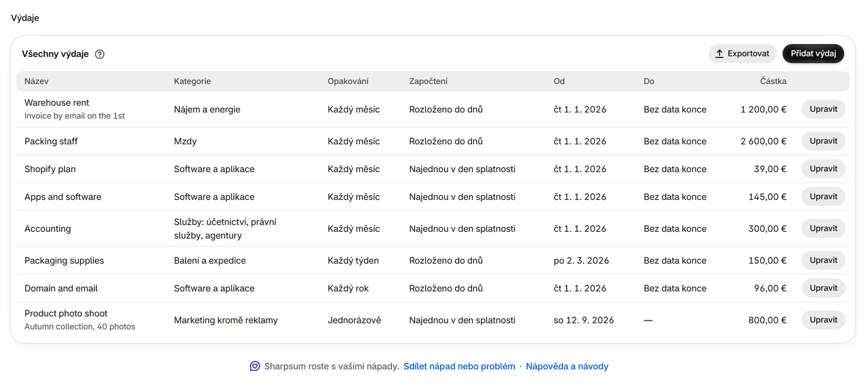Image resolution: width=868 pixels, height=389 pixels.
Task: Edit the Warehouse rent expense
Action: pos(823,109)
